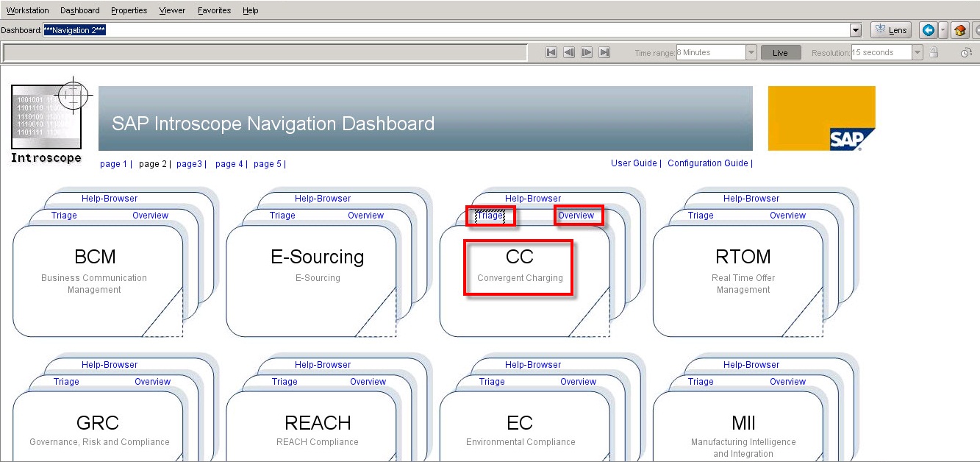Open Help-Browser for E-Sourcing

click(x=323, y=199)
